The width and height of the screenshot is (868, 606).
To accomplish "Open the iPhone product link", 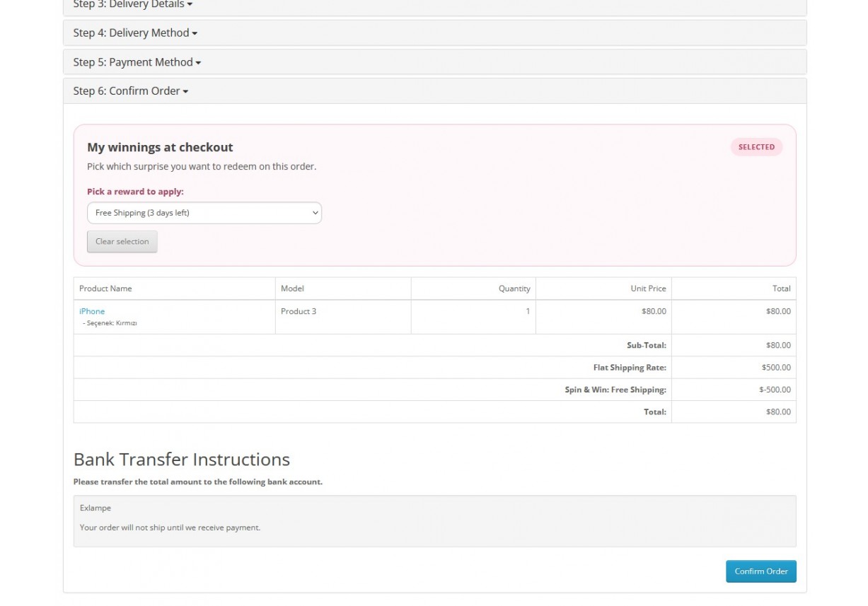I will tap(92, 311).
